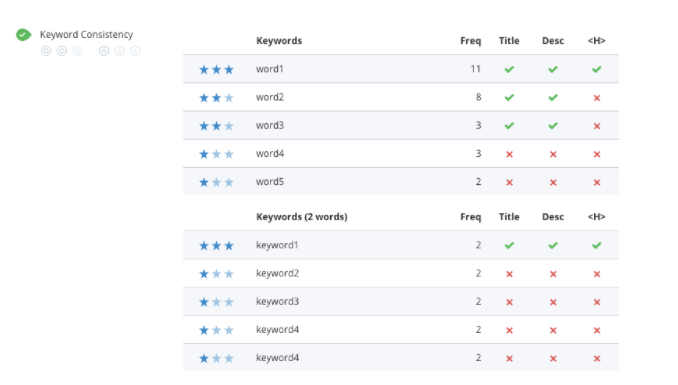Click the three-star rating in keyword1 row
Screen dimensions: 678x385
(x=216, y=246)
